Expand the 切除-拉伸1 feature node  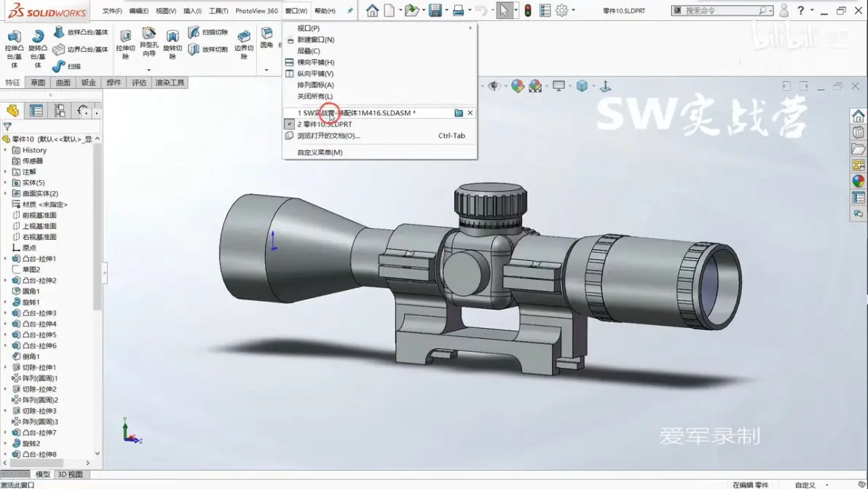point(6,367)
